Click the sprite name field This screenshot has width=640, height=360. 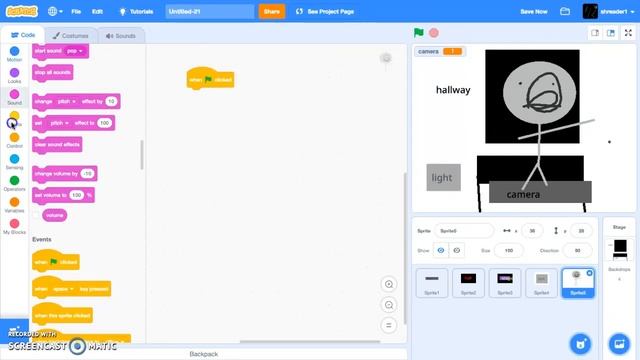pos(464,231)
